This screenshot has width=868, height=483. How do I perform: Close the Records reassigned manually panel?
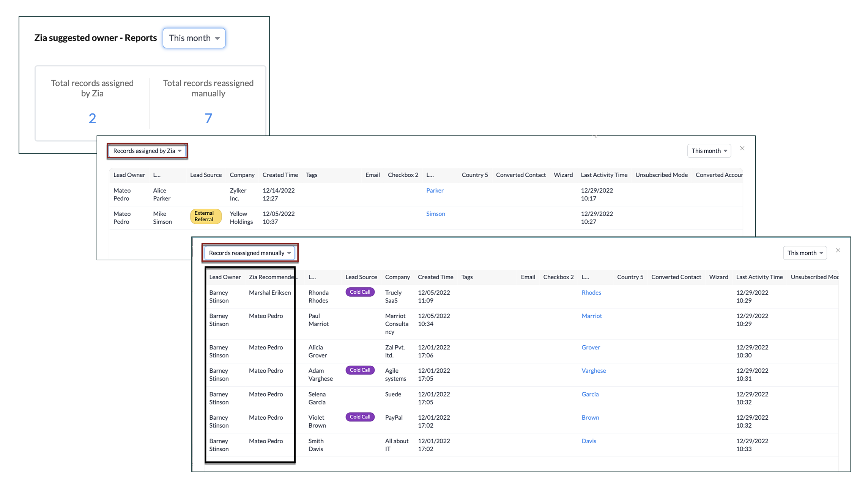(838, 250)
